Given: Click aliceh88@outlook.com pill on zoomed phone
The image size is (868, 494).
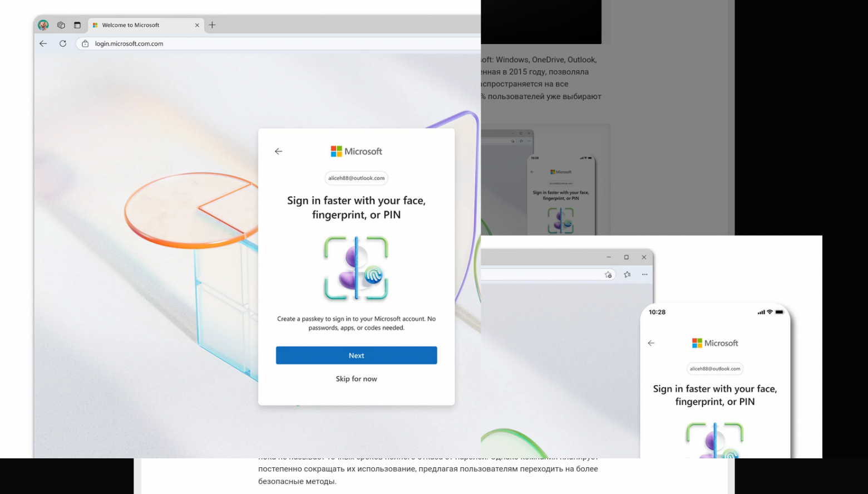Looking at the screenshot, I should coord(715,369).
